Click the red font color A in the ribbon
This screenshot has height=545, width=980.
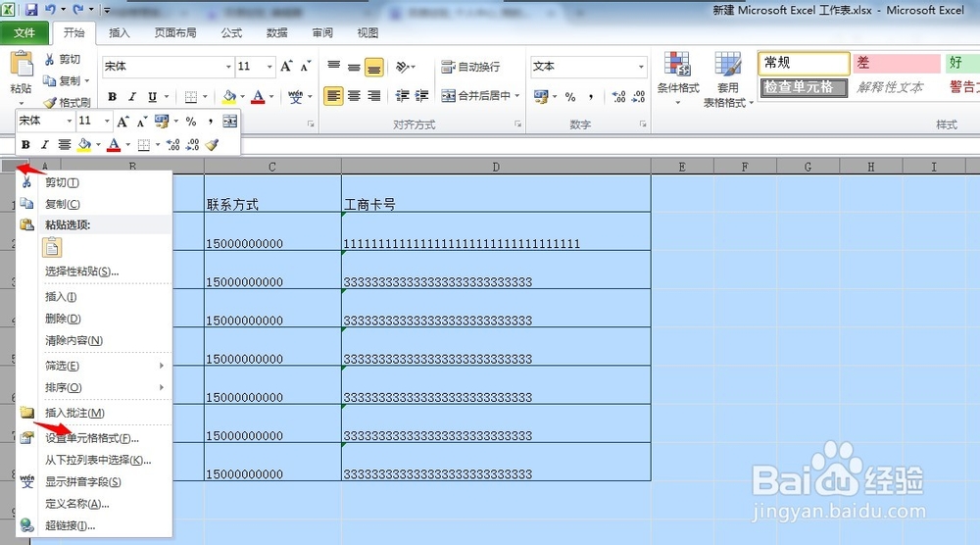258,96
